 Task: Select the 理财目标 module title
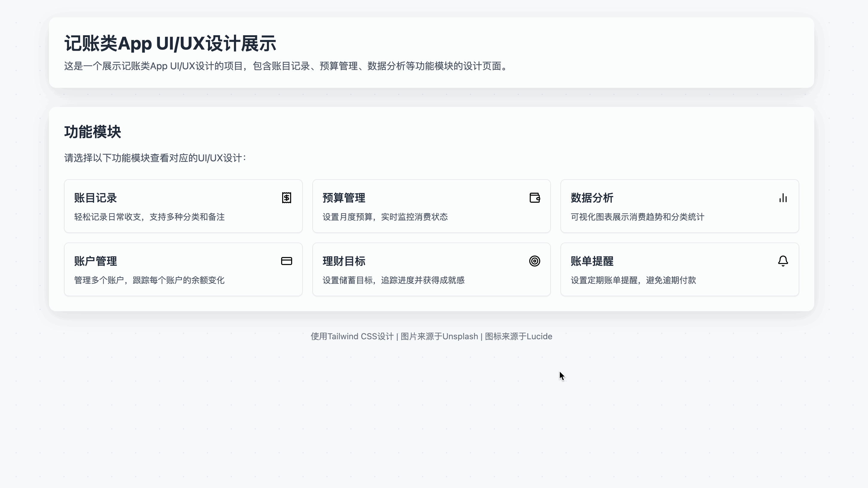[344, 261]
